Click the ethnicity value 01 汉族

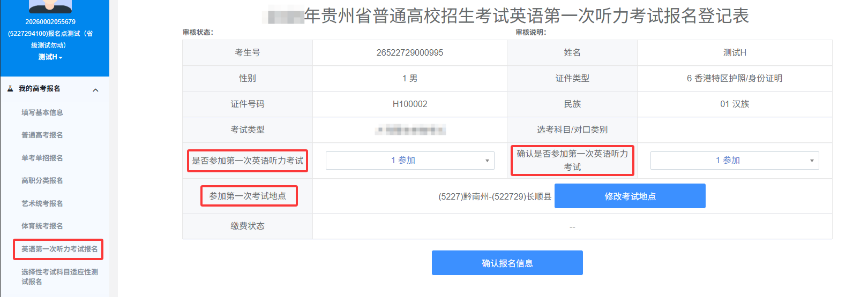(735, 104)
